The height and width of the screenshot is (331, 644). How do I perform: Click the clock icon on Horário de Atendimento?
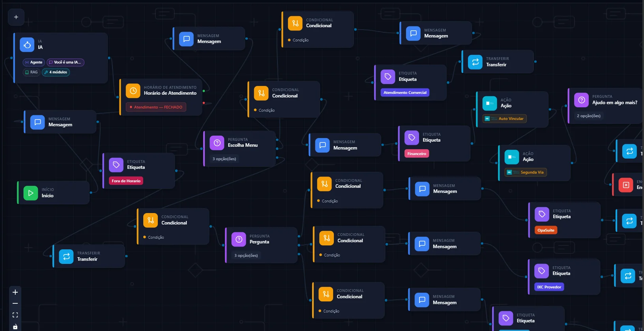pyautogui.click(x=133, y=91)
